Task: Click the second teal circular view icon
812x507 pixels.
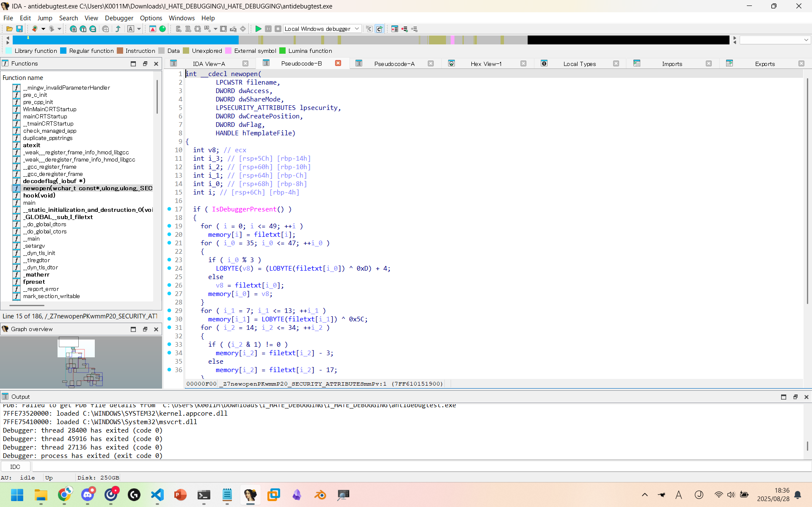Action: 83,29
